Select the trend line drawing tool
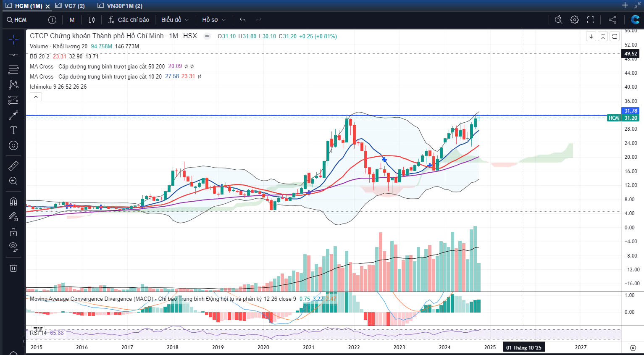 [13, 55]
